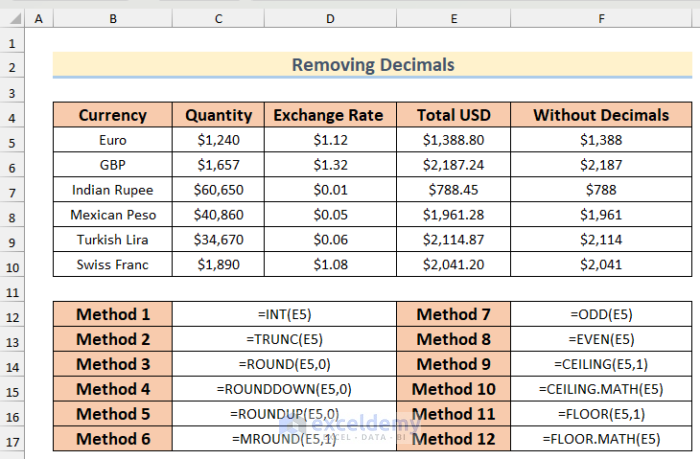Select column A header
The image size is (700, 459).
[x=39, y=19]
